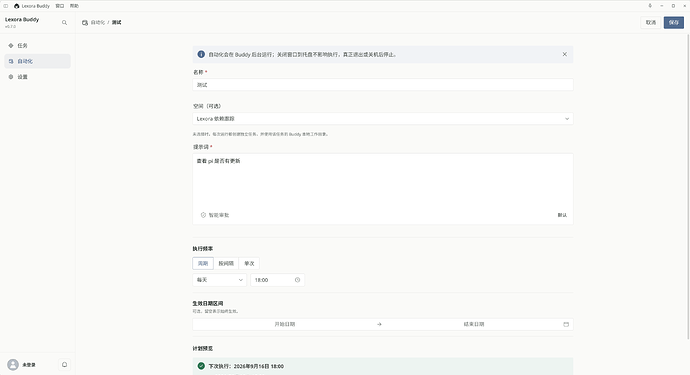Click the 计划预览 heading
Viewport: 690px width, 375px height.
click(203, 348)
